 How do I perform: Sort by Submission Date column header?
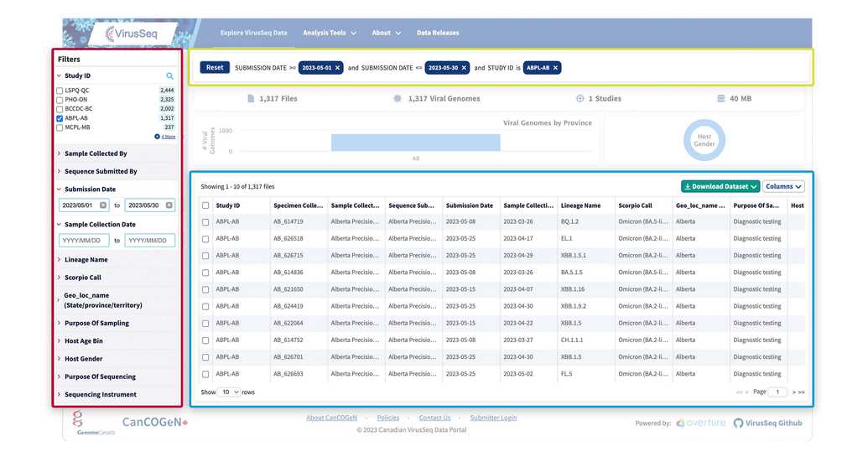tap(470, 205)
